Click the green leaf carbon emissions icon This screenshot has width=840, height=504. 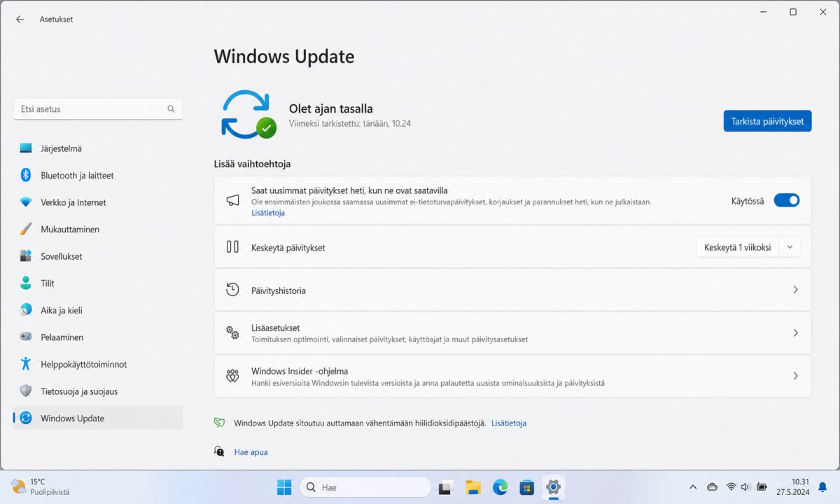pyautogui.click(x=220, y=423)
